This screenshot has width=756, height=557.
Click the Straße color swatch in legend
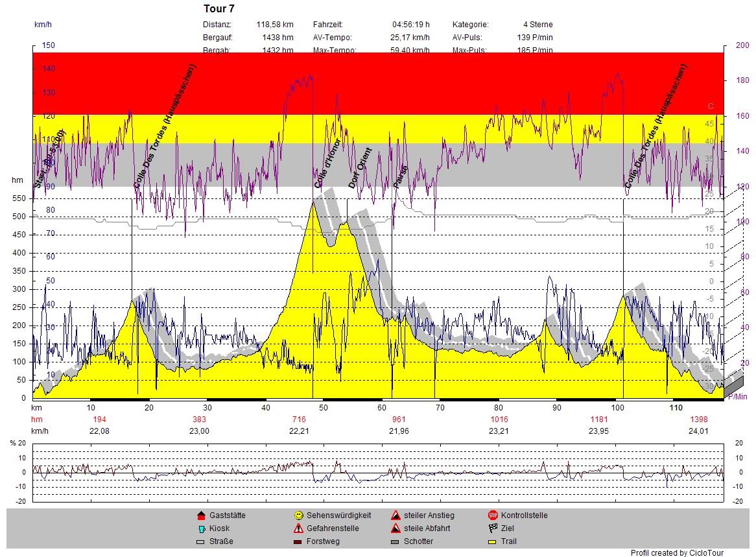pos(200,541)
